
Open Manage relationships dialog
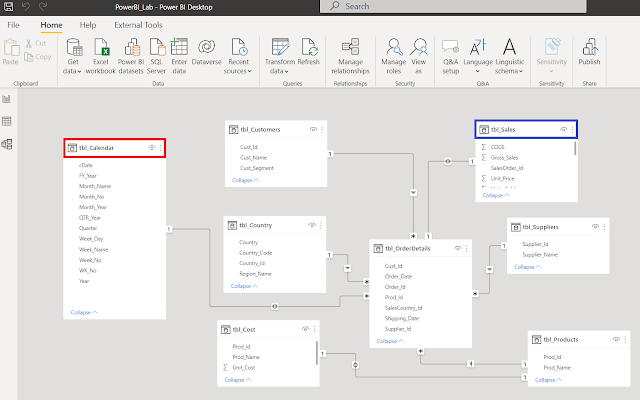(x=351, y=56)
